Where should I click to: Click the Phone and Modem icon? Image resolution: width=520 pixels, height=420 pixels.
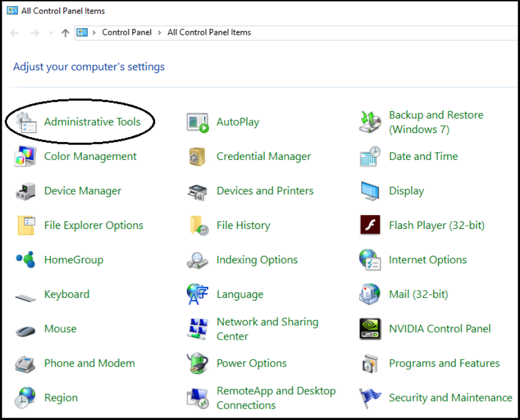[25, 364]
